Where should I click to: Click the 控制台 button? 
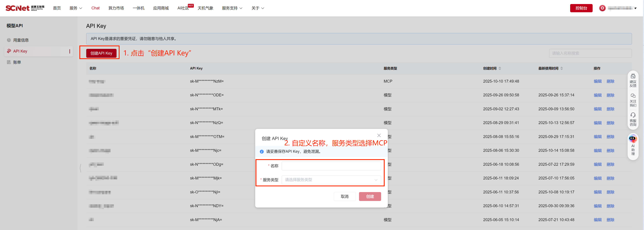click(581, 8)
